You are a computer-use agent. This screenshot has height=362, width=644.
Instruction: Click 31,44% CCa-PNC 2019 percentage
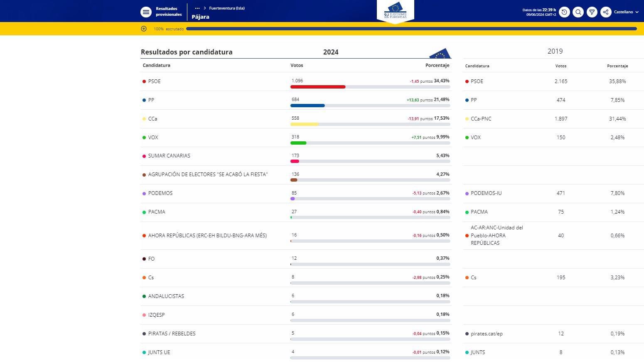(617, 119)
